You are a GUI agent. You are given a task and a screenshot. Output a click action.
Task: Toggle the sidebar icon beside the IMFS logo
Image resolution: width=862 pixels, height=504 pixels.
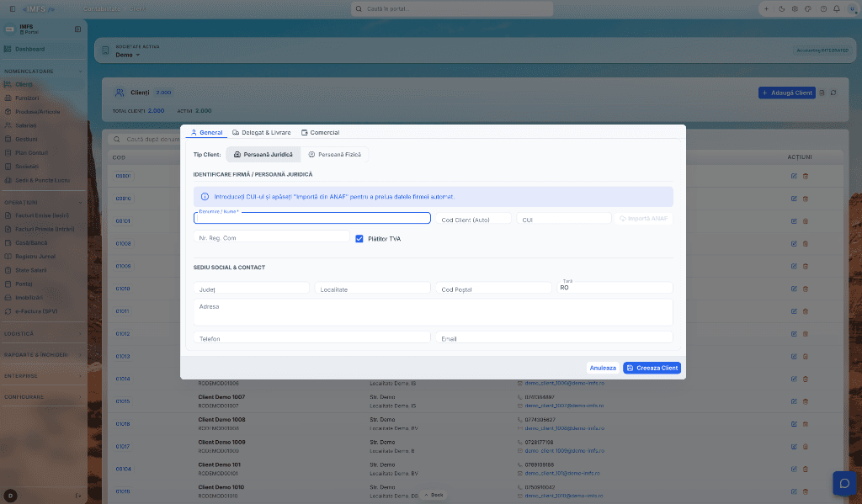[13, 8]
